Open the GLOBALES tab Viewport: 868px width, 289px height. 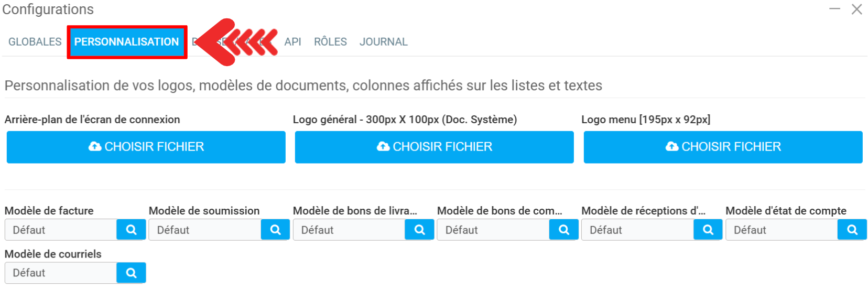tap(35, 42)
